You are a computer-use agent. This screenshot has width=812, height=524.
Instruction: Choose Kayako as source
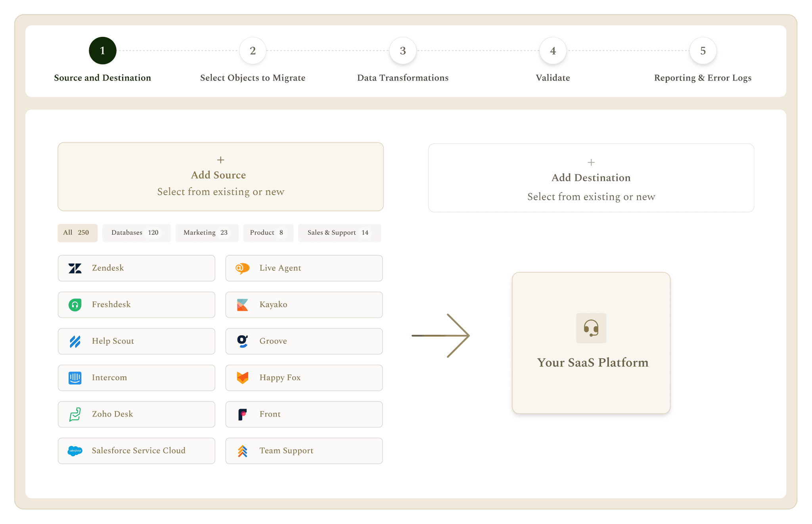click(304, 305)
